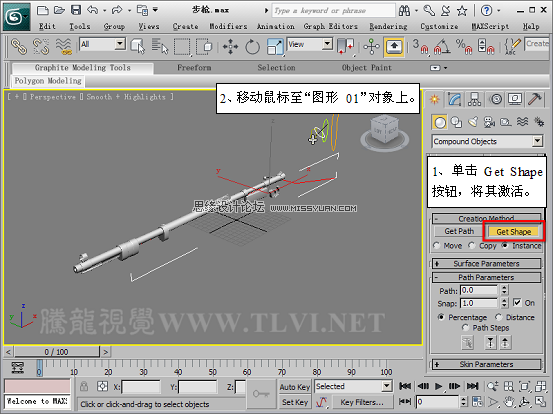Toggle Auto Key mode

pos(294,387)
